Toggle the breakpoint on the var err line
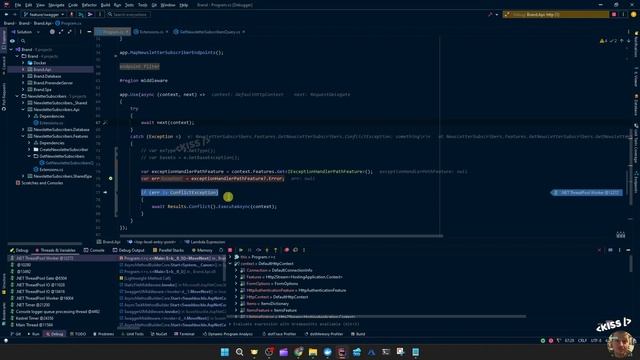 click(111, 178)
